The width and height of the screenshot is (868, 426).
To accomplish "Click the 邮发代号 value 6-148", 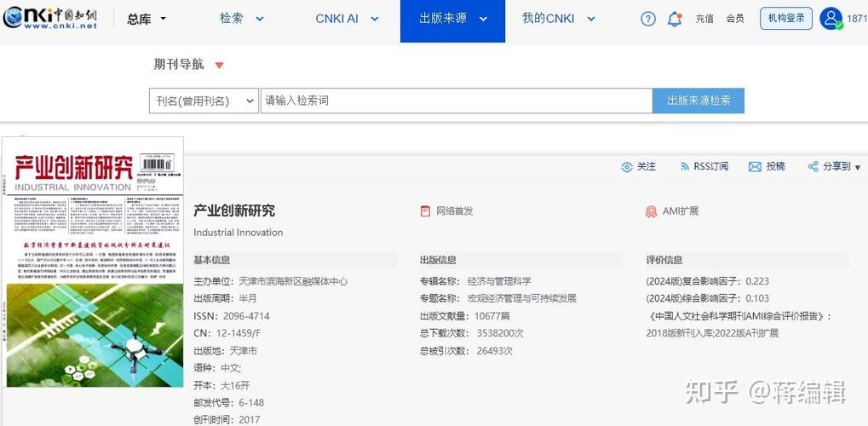I will coord(251,403).
